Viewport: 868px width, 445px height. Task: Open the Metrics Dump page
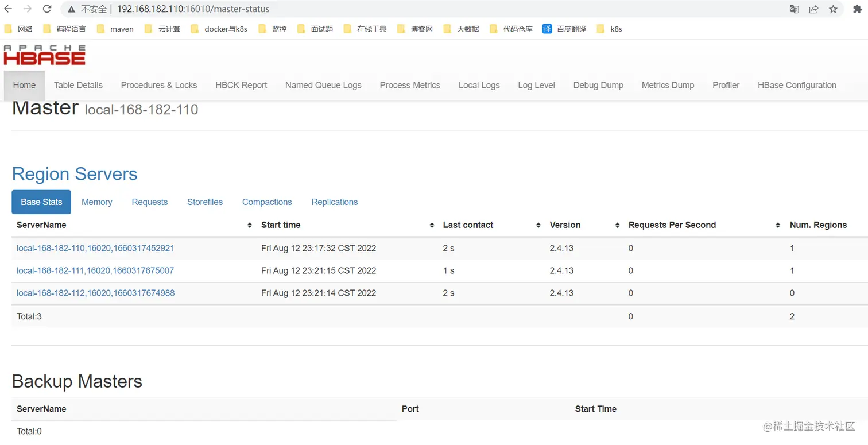point(668,85)
